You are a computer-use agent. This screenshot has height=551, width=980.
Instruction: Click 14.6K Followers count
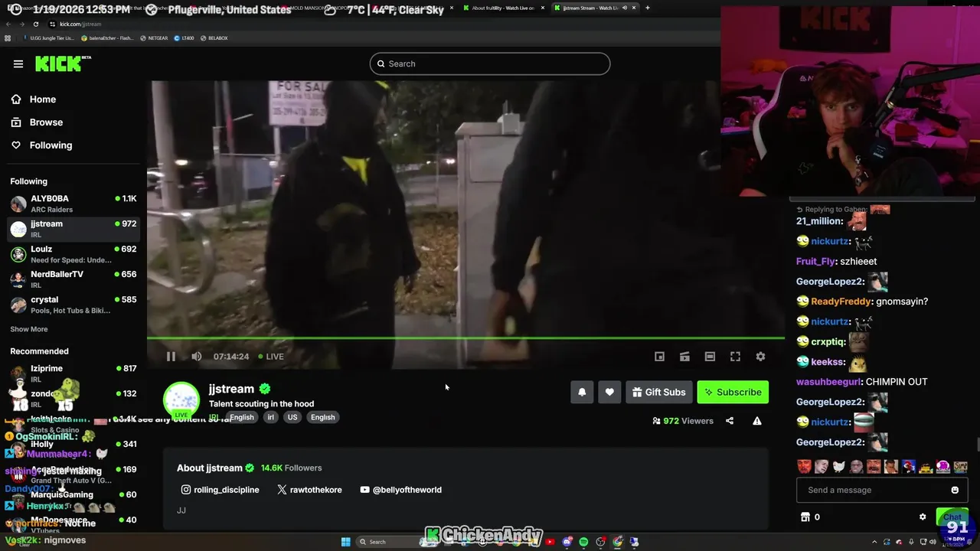pyautogui.click(x=291, y=468)
